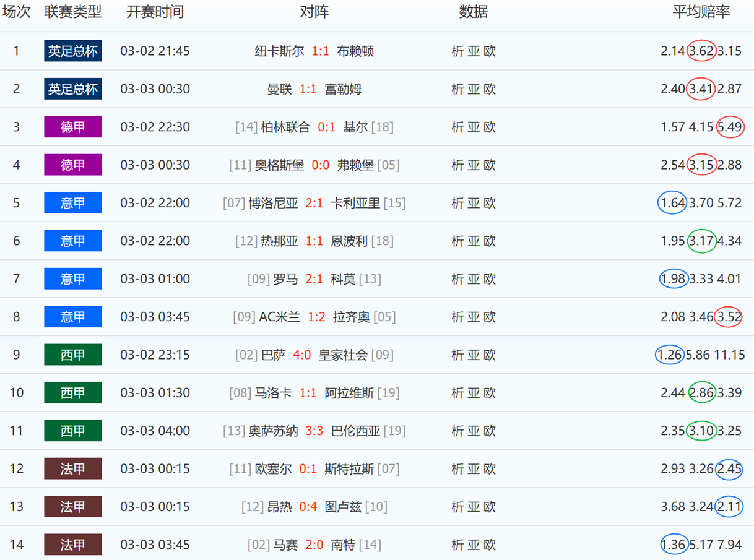Click the 析 link in the 马洛卡 row
The height and width of the screenshot is (560, 754).
tap(457, 393)
